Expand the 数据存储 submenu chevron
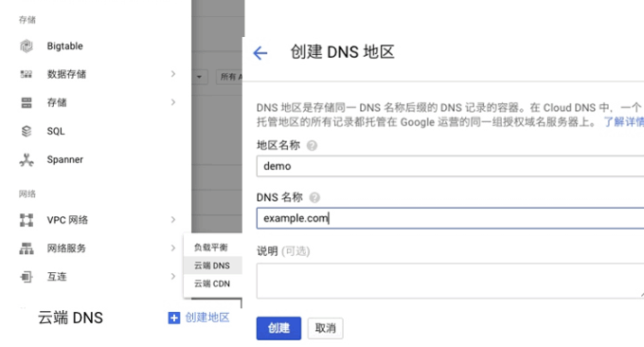Image resolution: width=644 pixels, height=347 pixels. pyautogui.click(x=173, y=74)
